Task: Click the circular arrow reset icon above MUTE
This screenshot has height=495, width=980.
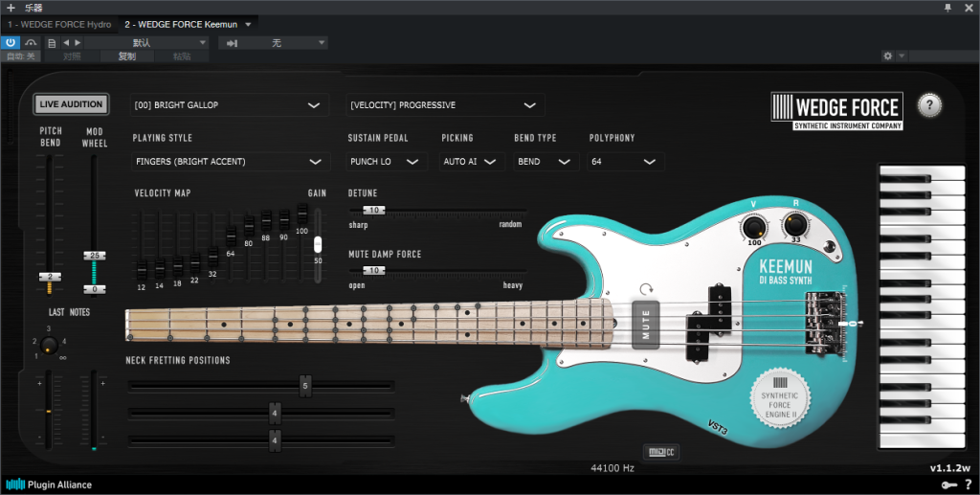Action: coord(646,289)
